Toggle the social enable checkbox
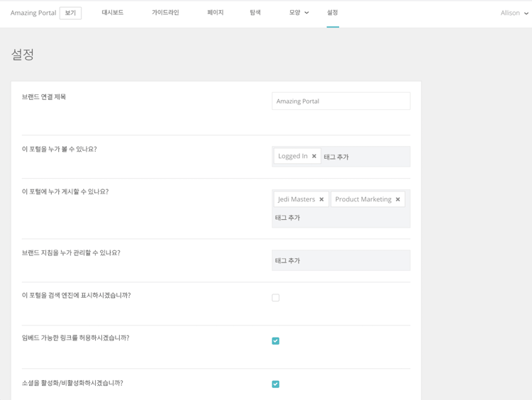Image resolution: width=532 pixels, height=400 pixels. [x=275, y=384]
